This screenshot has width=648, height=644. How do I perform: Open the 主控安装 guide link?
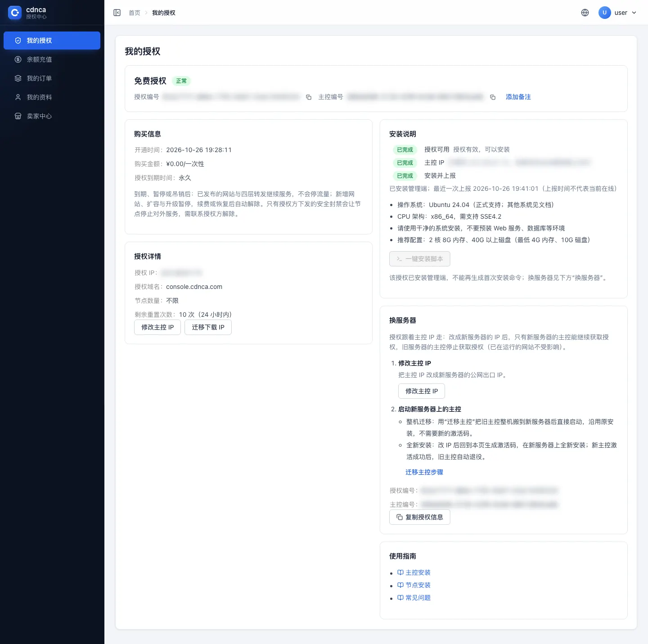coord(418,572)
